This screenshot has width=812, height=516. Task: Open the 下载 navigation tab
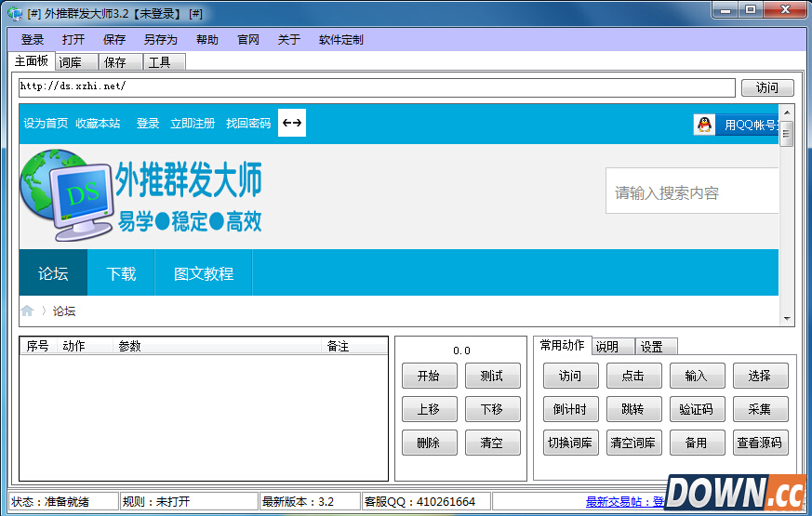tap(121, 272)
